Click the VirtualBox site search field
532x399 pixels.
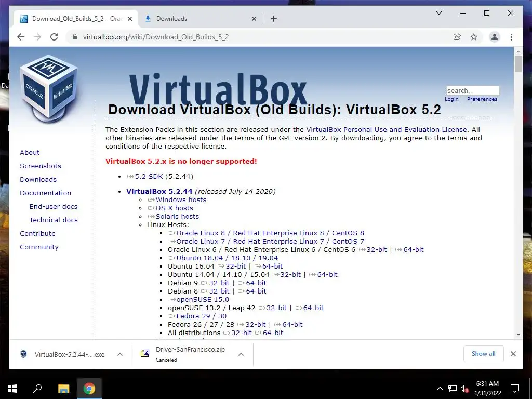pos(473,90)
